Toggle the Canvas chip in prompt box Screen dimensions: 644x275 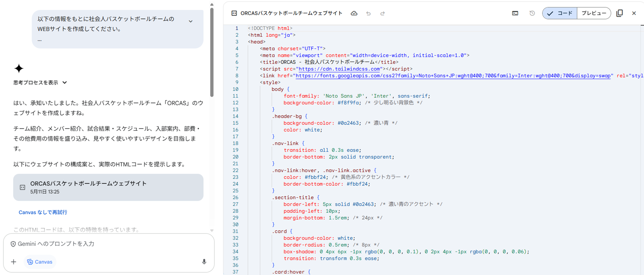pyautogui.click(x=40, y=262)
